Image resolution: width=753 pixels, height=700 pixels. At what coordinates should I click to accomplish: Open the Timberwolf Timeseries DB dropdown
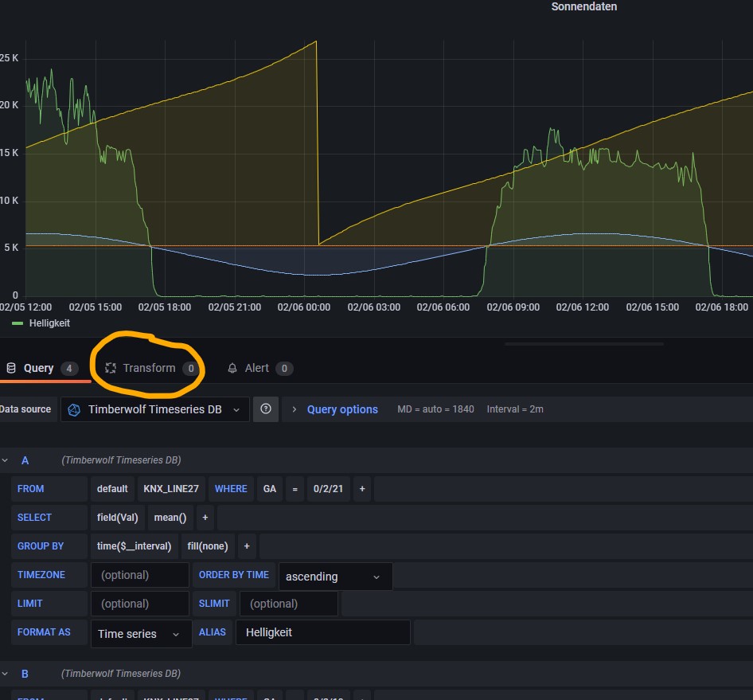pyautogui.click(x=154, y=409)
